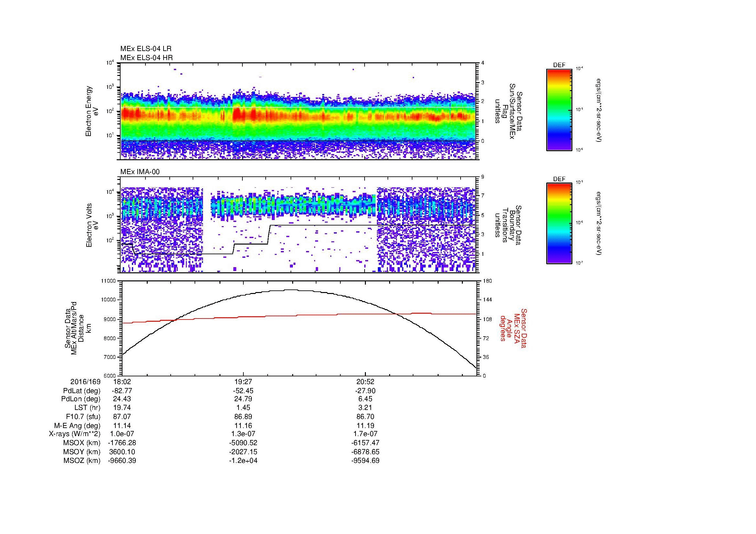This screenshot has height=534, width=756.
Task: Click the F10.7 value 86.70
Action: [x=365, y=416]
